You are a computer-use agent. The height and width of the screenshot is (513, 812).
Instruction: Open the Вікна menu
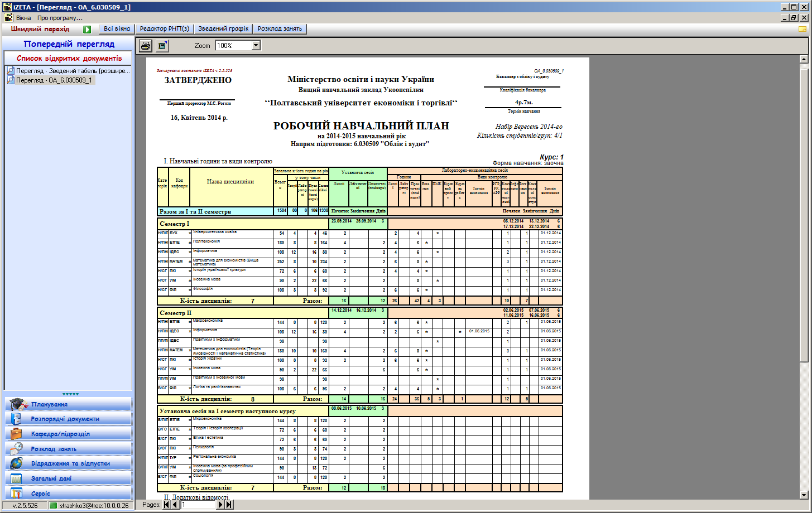[23, 18]
